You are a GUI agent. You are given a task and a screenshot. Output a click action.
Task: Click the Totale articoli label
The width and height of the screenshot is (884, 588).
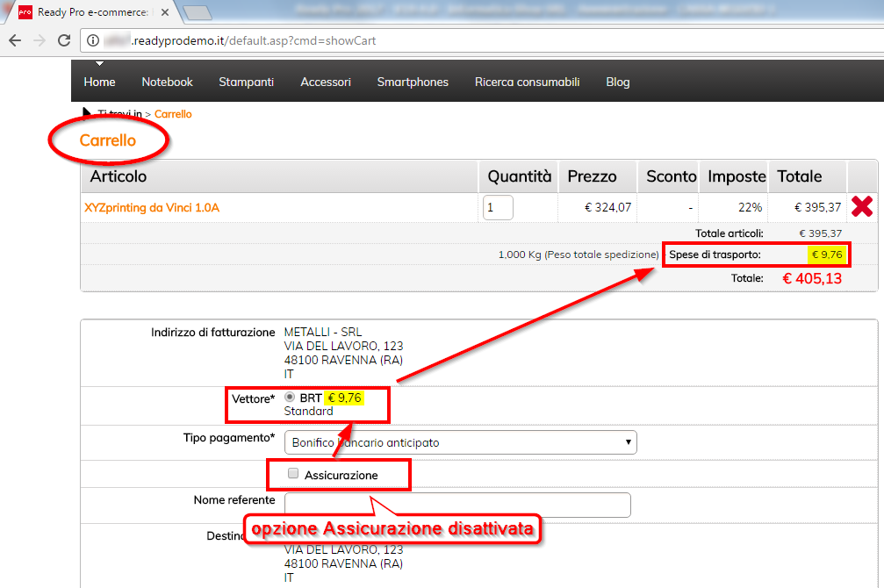tap(729, 233)
